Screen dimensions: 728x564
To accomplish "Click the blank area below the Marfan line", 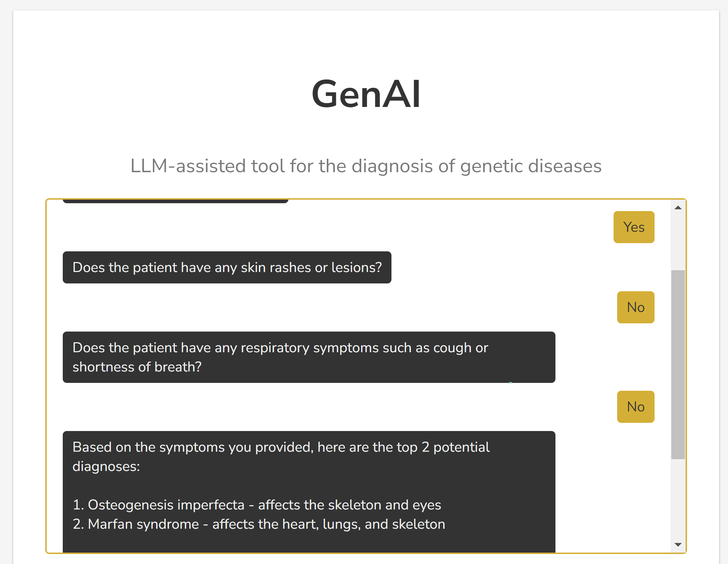I will tap(309, 543).
